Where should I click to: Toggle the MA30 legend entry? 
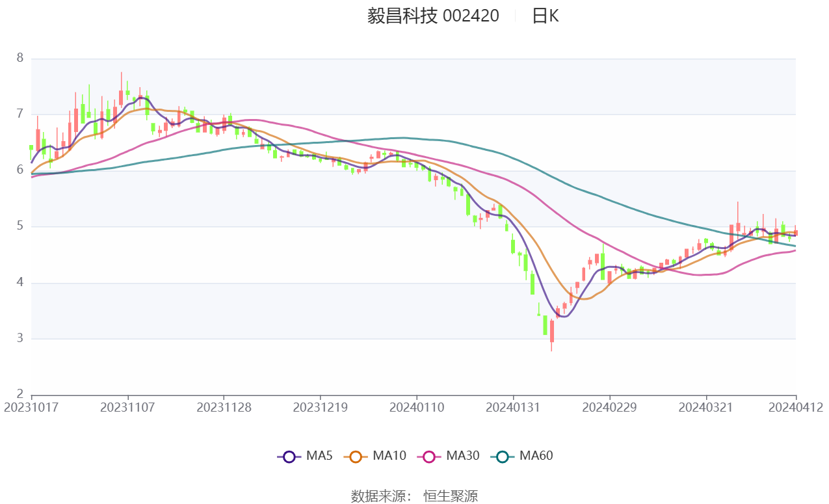tap(428, 457)
